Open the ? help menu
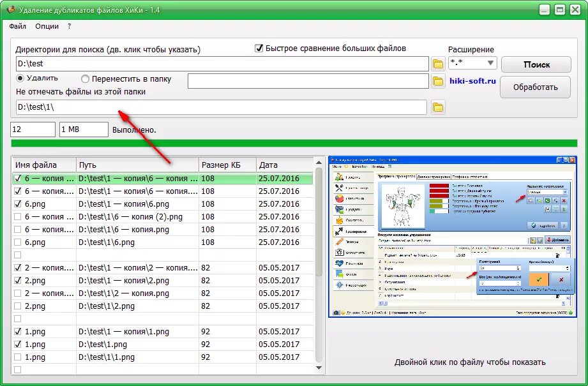The width and height of the screenshot is (588, 386). point(70,26)
